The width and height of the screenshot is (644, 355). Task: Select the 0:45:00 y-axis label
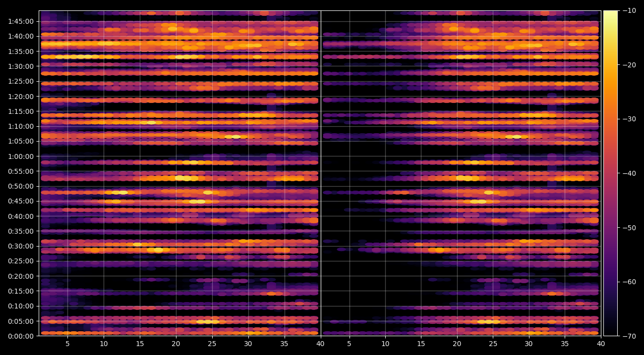21,201
